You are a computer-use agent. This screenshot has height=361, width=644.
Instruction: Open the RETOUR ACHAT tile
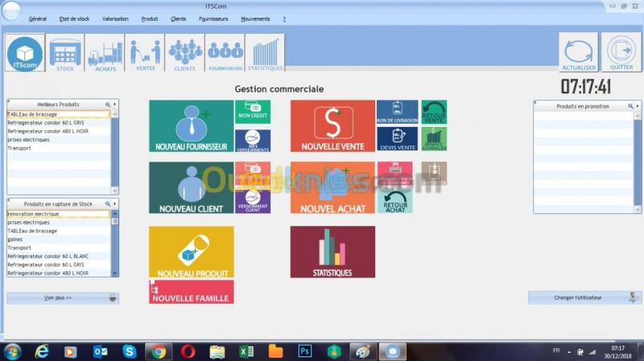(x=395, y=202)
